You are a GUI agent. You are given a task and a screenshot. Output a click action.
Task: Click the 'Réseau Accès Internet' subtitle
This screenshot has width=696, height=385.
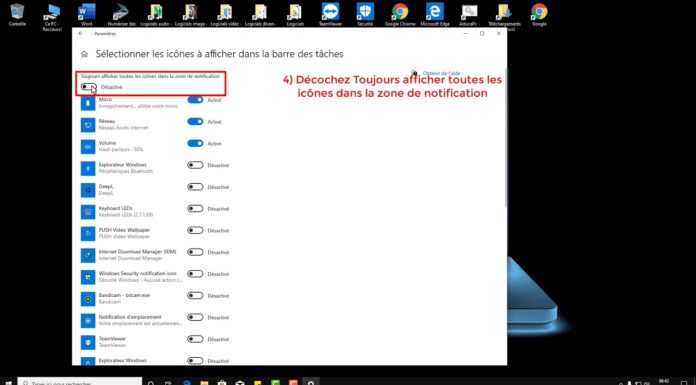(123, 128)
